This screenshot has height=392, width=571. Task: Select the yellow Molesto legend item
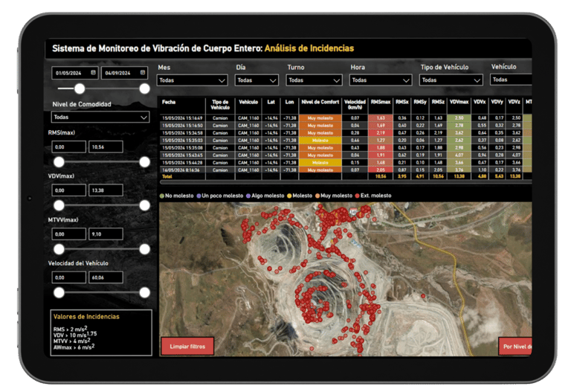[x=300, y=196]
